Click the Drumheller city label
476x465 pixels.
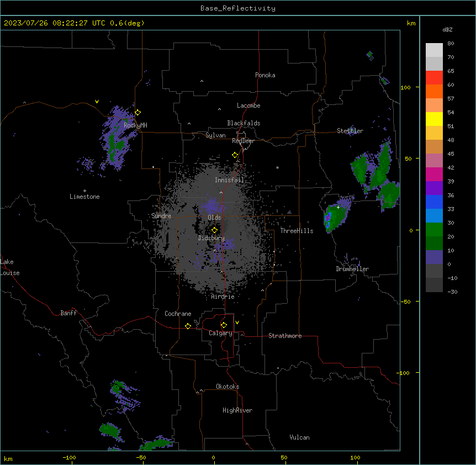coord(352,269)
